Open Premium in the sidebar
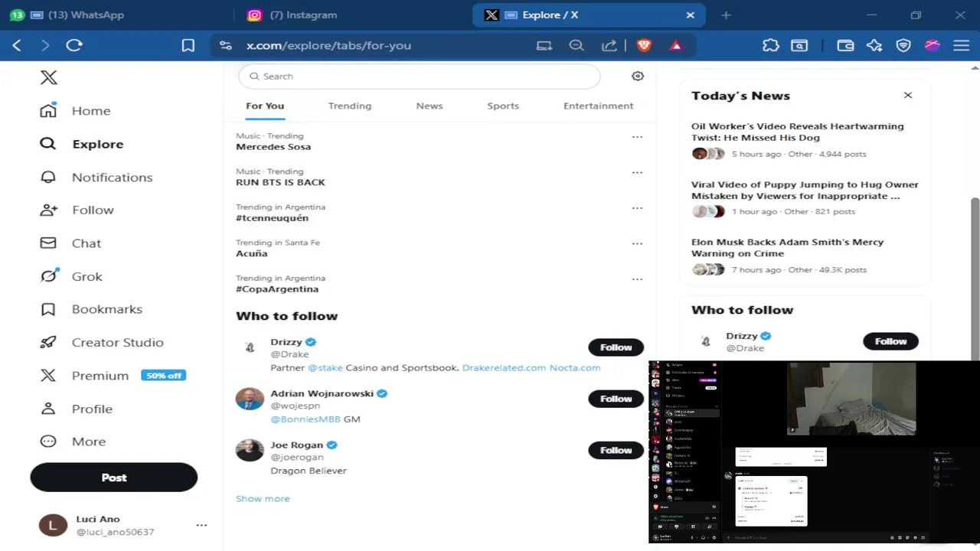 (113, 376)
